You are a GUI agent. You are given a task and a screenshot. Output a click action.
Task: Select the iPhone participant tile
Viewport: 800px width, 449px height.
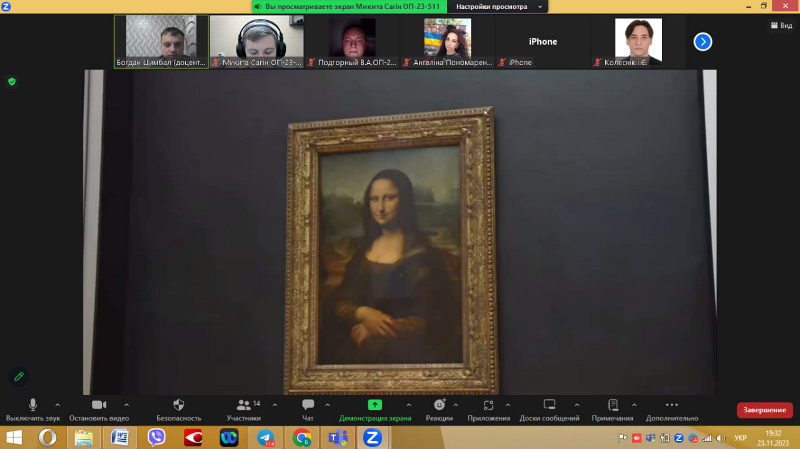coord(543,41)
